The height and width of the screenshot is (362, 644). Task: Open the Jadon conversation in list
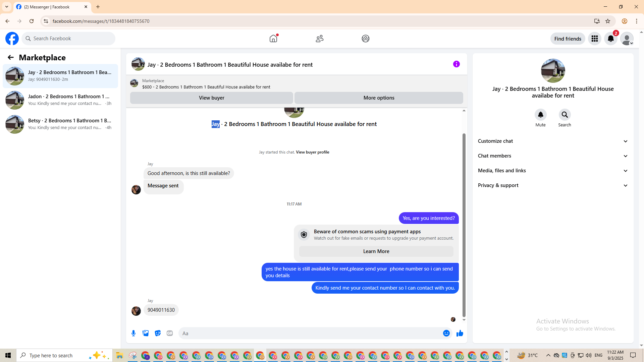60,100
